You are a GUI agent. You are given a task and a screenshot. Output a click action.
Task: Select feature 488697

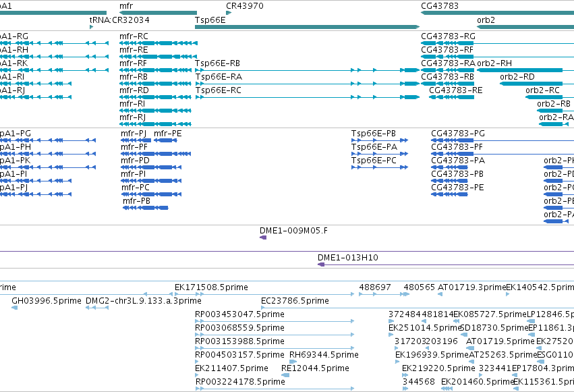pyautogui.click(x=380, y=294)
